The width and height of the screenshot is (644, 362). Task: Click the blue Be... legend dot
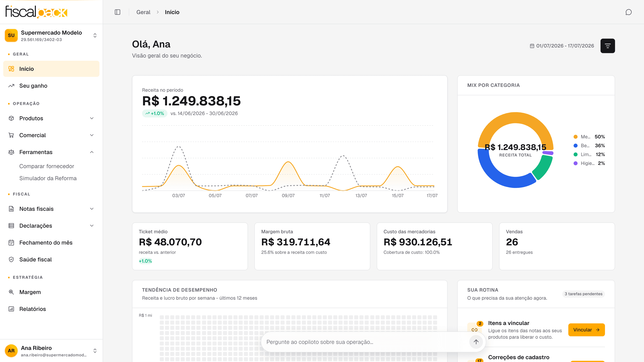(x=576, y=145)
